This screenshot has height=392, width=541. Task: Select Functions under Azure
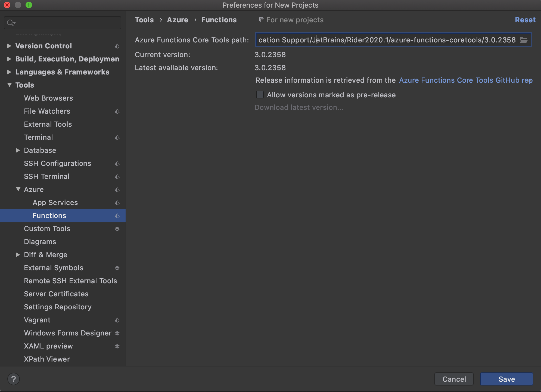click(x=49, y=216)
